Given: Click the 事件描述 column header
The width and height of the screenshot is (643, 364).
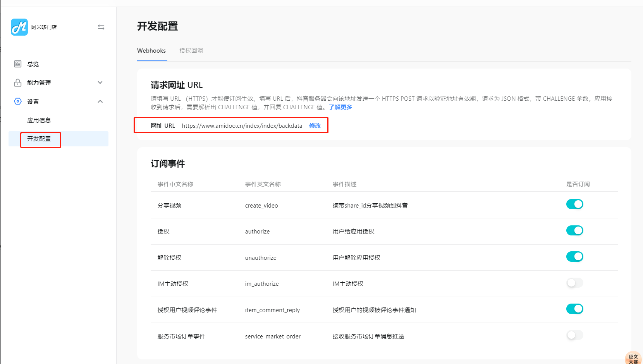Looking at the screenshot, I should pos(345,184).
